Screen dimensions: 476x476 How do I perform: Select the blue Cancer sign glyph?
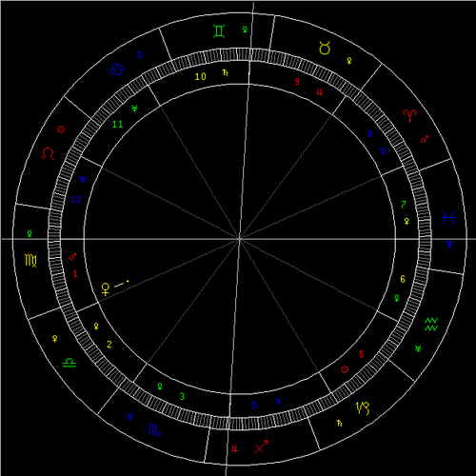click(117, 69)
